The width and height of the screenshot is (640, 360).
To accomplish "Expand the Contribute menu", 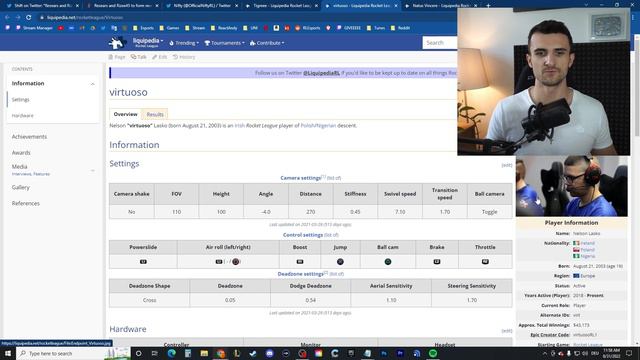I will [267, 43].
